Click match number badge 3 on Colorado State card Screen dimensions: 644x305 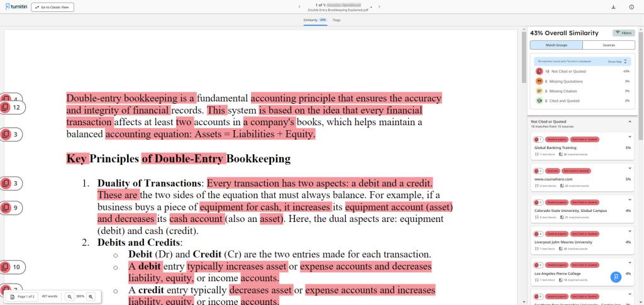538,202
